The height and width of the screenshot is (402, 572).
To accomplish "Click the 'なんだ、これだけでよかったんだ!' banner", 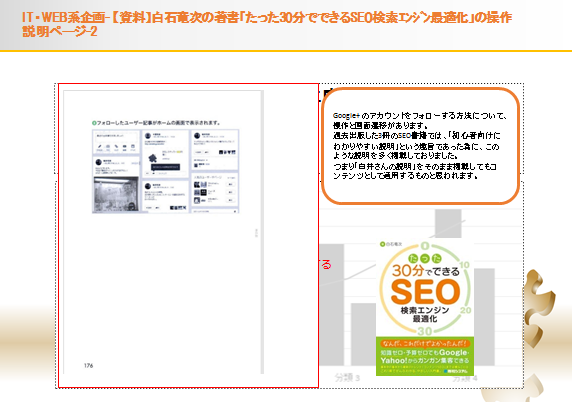I will (425, 343).
